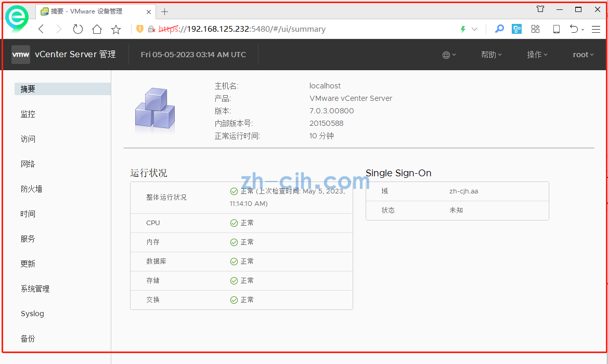Click green check icon in 存储 row

(234, 281)
